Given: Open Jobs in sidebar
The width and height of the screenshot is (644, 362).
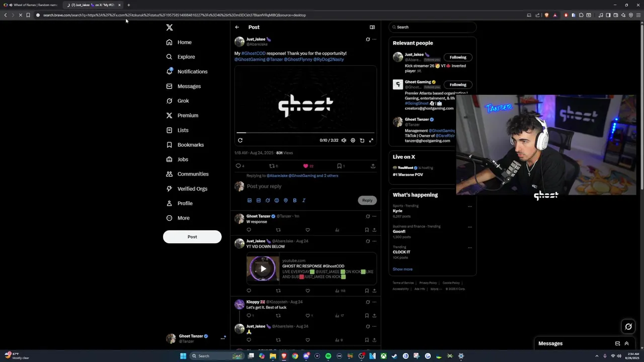Looking at the screenshot, I should point(177,159).
